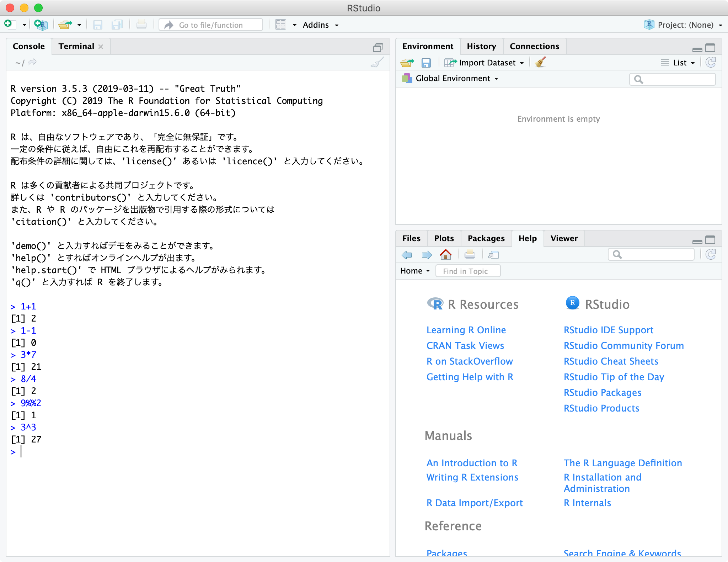This screenshot has width=728, height=562.
Task: Switch to the Packages tab
Action: click(x=486, y=238)
